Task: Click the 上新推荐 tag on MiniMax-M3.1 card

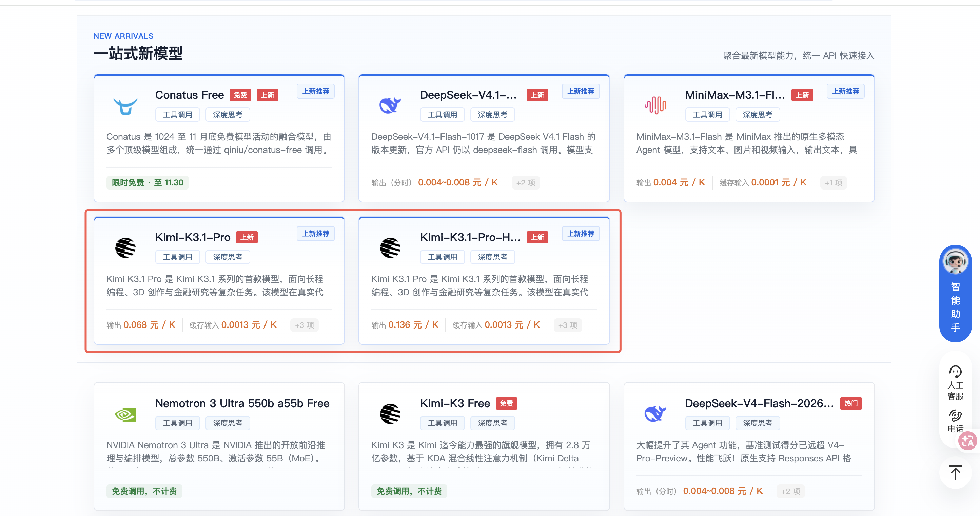Action: [845, 91]
